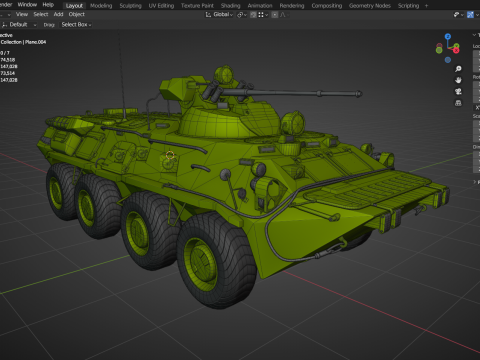This screenshot has height=360, width=480.
Task: Click the blue Z axis gizmo handle
Action: pyautogui.click(x=448, y=36)
